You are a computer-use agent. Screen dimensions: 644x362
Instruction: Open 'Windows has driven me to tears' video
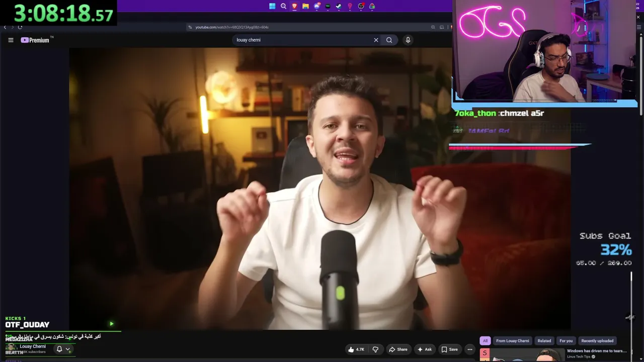click(x=597, y=351)
